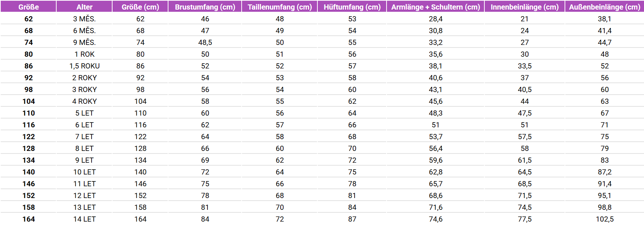Select the Außenbeinlänge (cm) header

(x=605, y=7)
